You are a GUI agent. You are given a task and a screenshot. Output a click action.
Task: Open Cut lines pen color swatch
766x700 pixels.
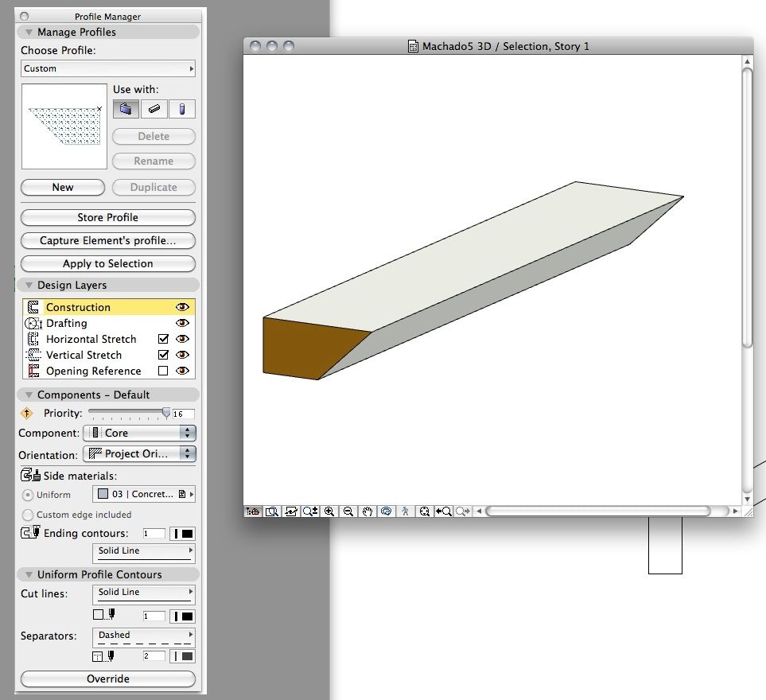tap(182, 616)
